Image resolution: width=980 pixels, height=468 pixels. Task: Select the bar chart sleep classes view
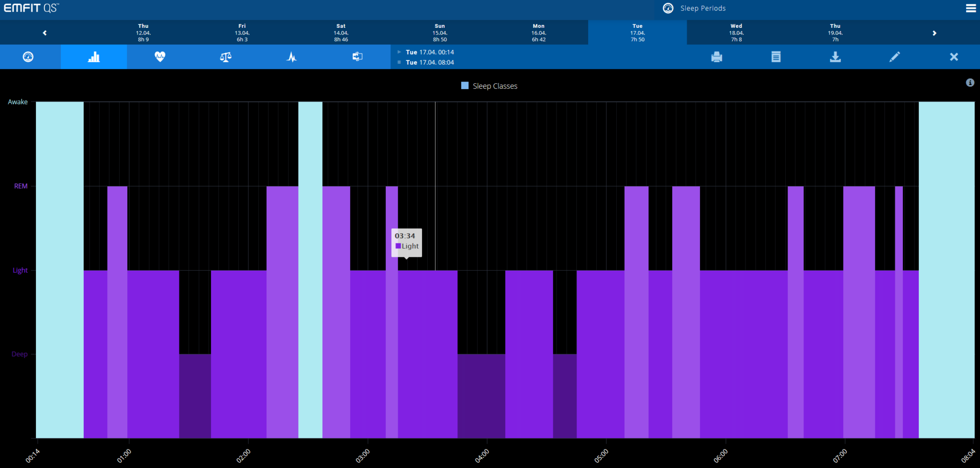click(94, 57)
